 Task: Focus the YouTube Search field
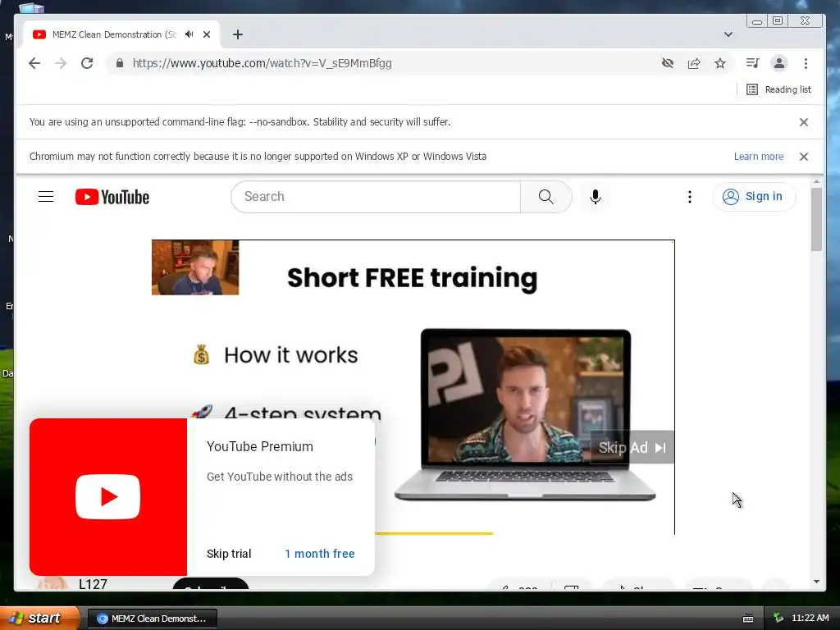[x=376, y=197]
